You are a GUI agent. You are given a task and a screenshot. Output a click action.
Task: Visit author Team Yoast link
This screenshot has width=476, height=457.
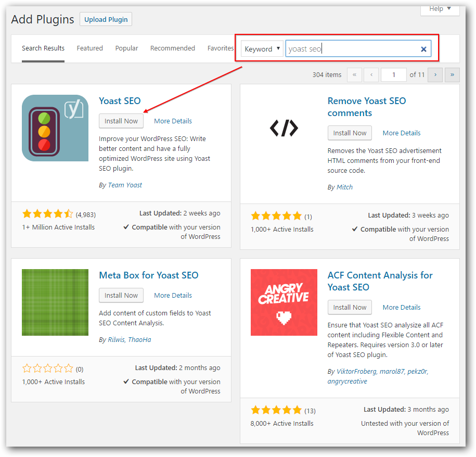click(x=125, y=185)
